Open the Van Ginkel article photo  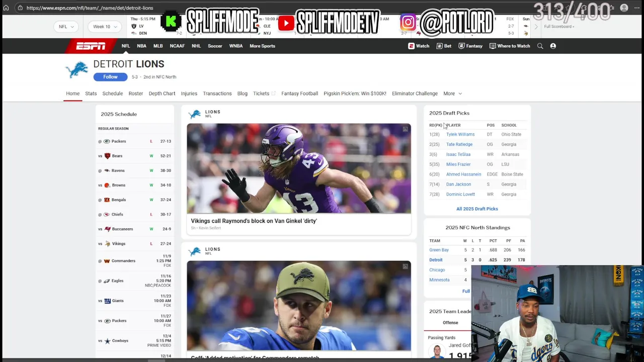(299, 168)
